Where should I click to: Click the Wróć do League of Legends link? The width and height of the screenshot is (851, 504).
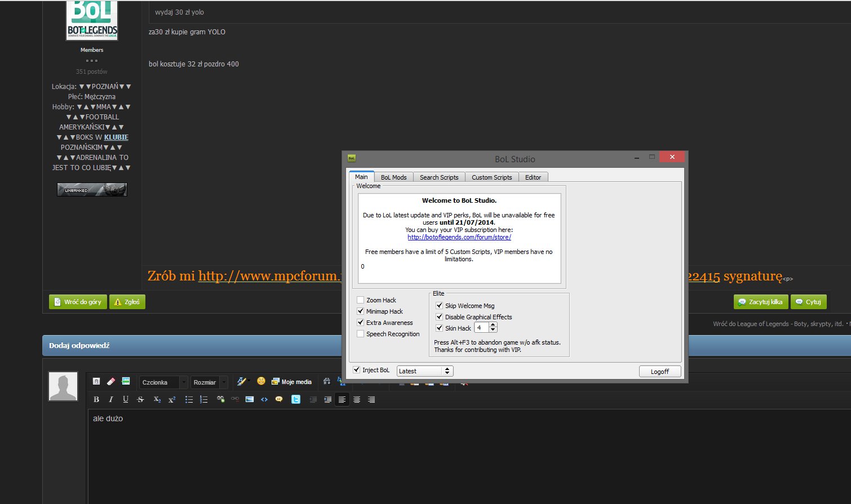point(778,324)
